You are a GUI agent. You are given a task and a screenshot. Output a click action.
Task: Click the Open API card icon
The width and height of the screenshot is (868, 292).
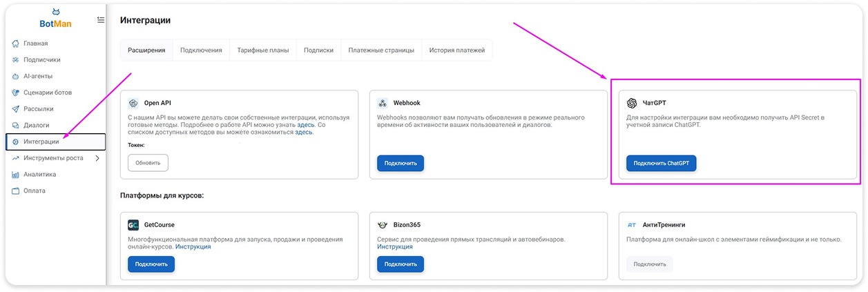(x=133, y=103)
